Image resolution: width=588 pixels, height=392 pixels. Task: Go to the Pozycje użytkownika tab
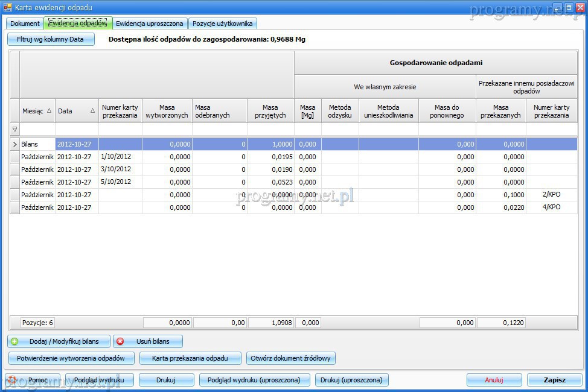[x=222, y=24]
